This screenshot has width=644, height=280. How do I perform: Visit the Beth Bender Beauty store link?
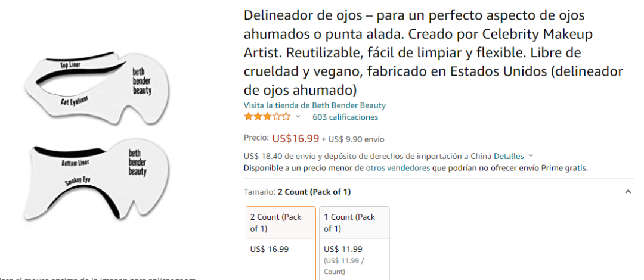pyautogui.click(x=314, y=105)
